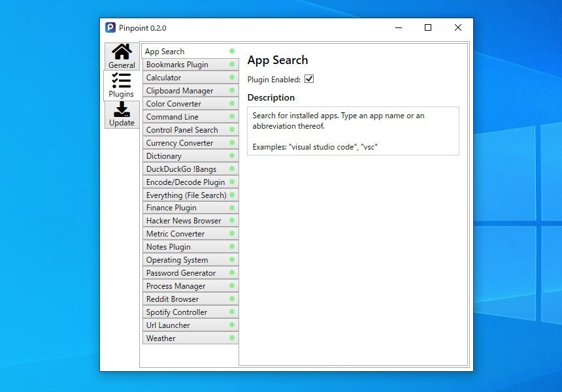The width and height of the screenshot is (562, 392).
Task: Click green status dot beside Spotify Controller
Action: 232,312
